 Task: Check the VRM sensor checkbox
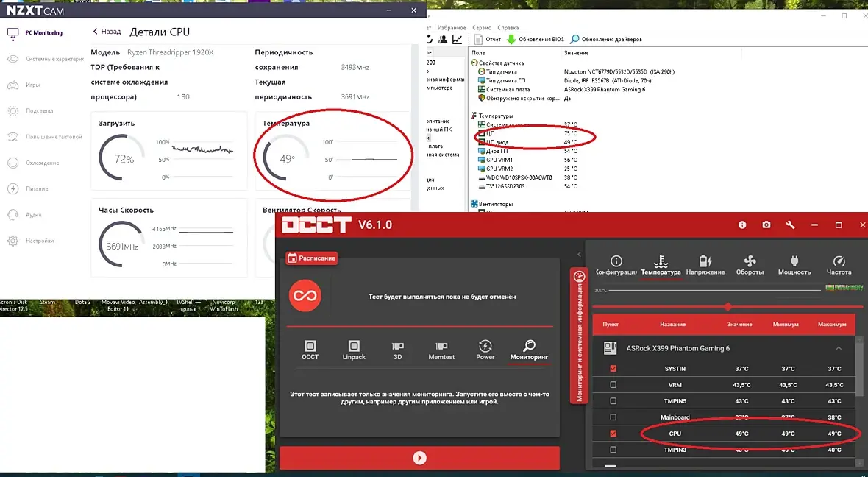(613, 384)
